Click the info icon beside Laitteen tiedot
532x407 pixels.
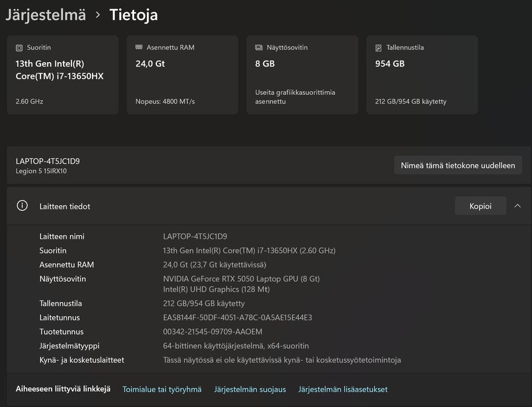tap(22, 206)
